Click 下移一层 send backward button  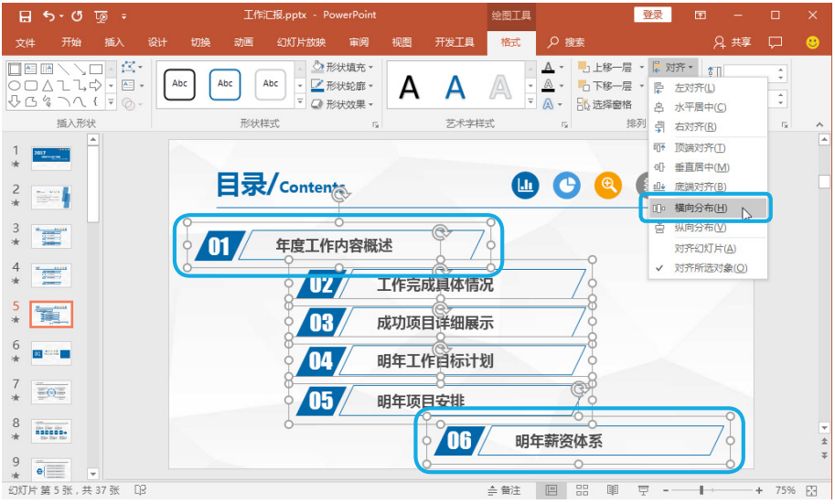click(605, 86)
